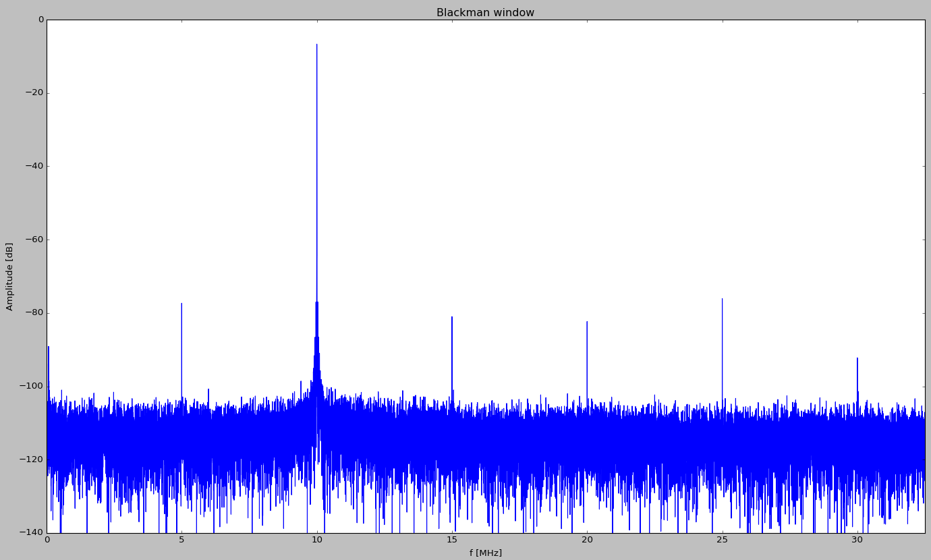Click the low-frequency peak near 0 MHz
931x560 pixels.
(49, 347)
